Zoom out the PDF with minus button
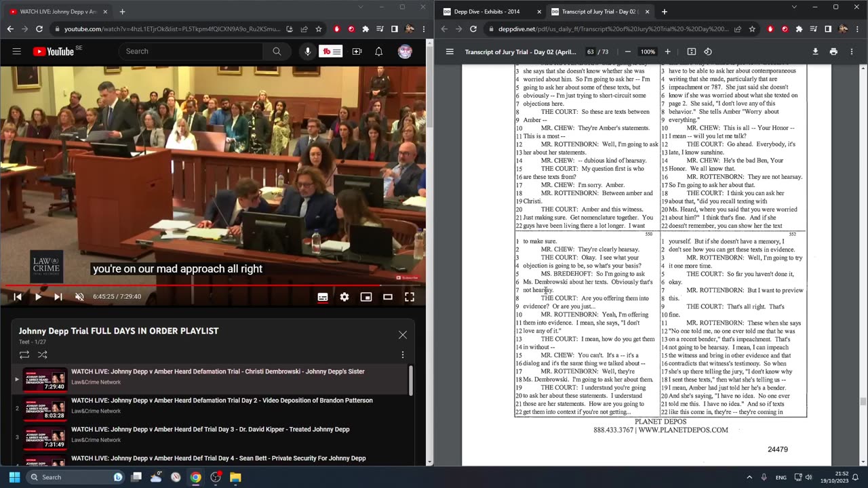The height and width of the screenshot is (488, 868). [x=627, y=52]
